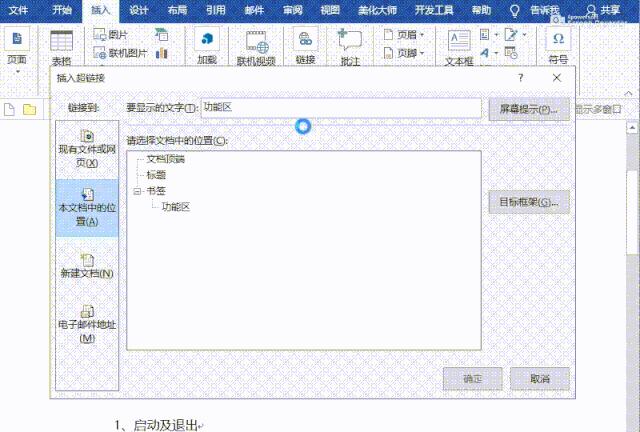Click the 共享 (Share) button

[603, 10]
